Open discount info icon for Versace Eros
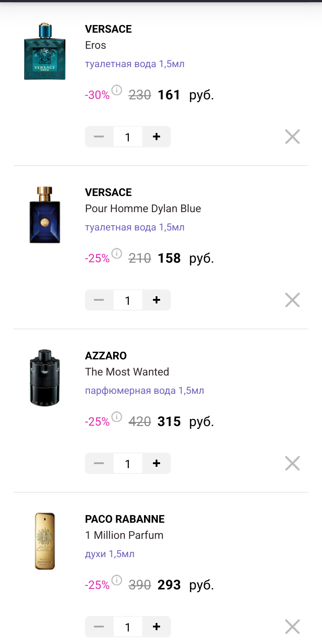Screen dimensions: 322x644 click(x=117, y=90)
